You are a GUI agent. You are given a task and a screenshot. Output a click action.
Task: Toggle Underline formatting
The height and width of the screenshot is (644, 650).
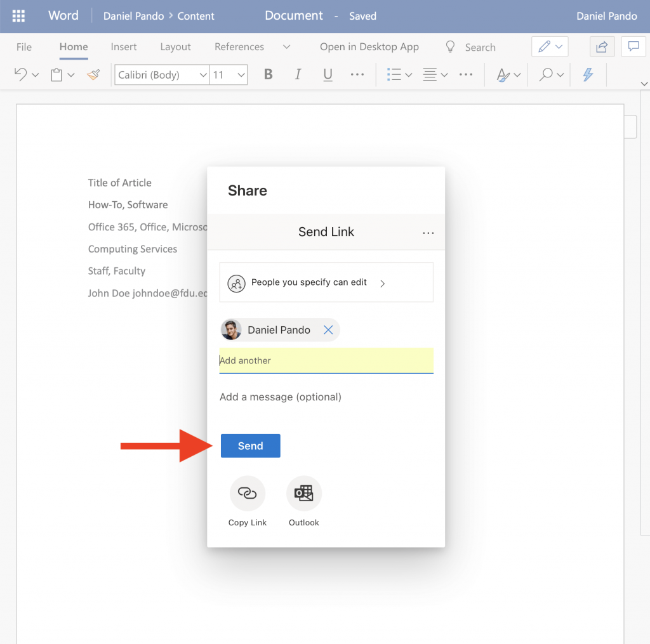[x=328, y=75]
